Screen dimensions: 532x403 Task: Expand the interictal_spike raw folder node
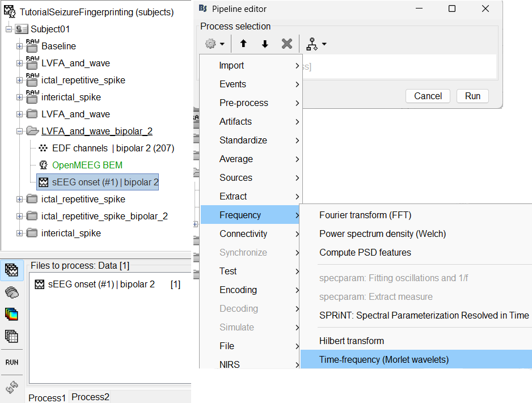click(20, 97)
